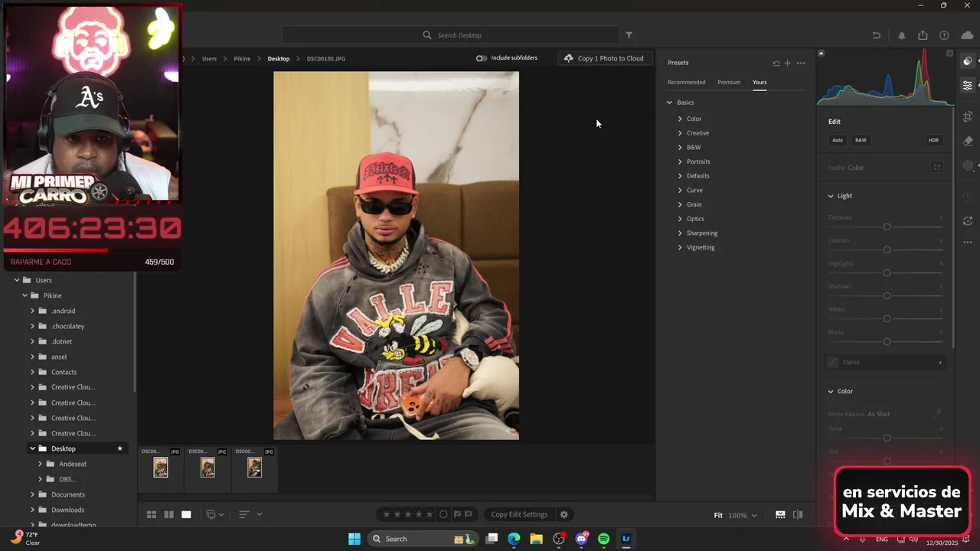Select the Remove eraser tool
The image size is (980, 551).
[968, 141]
